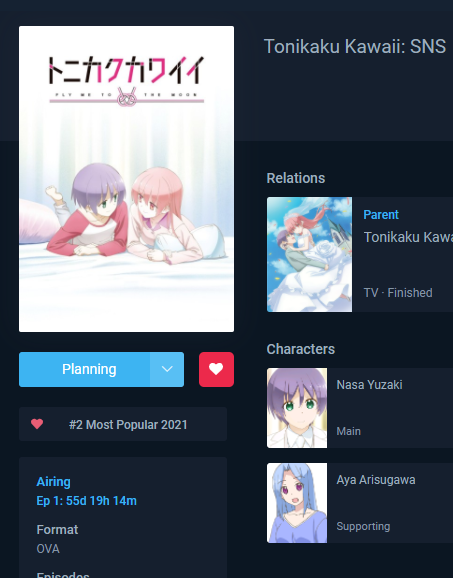Open the parent series cover thumbnail

(310, 254)
